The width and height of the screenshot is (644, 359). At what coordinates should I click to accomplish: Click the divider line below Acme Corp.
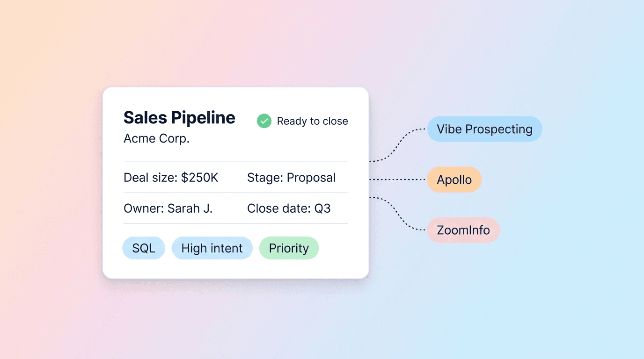point(236,162)
